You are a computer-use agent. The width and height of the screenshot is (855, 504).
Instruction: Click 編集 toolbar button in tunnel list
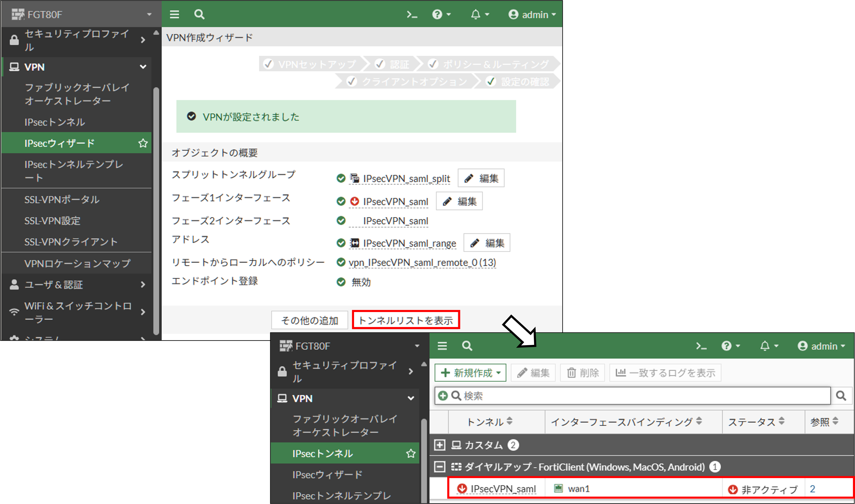coord(533,373)
